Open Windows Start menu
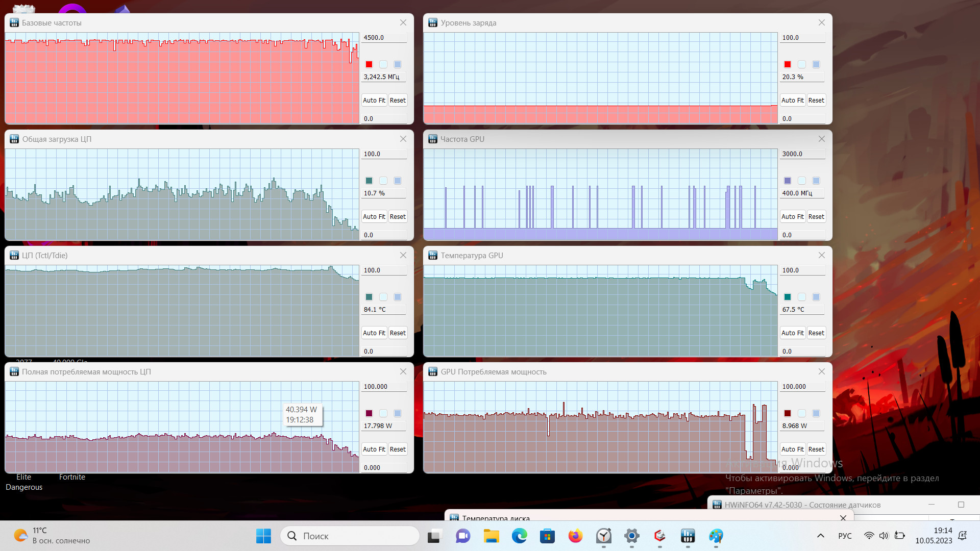980x551 pixels. (x=264, y=536)
